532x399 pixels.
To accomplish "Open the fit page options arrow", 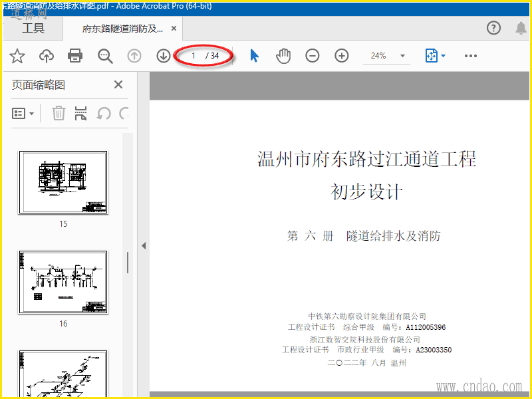I will 443,56.
